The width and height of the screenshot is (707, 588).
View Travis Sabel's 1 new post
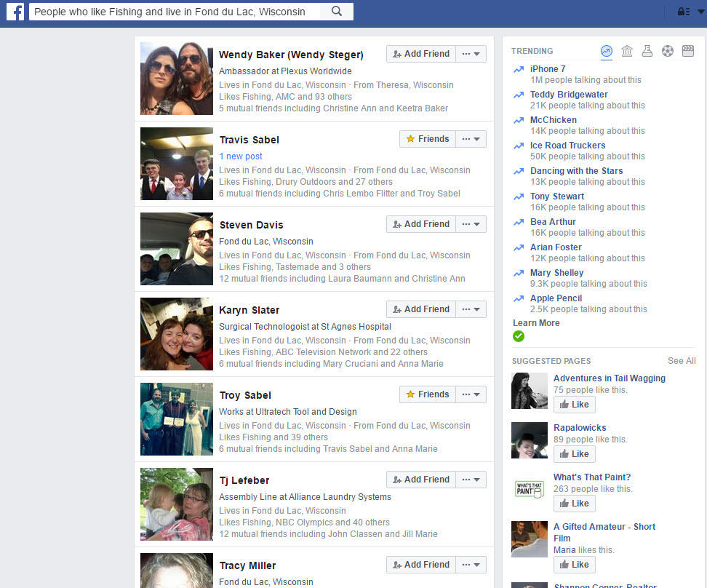pyautogui.click(x=241, y=156)
